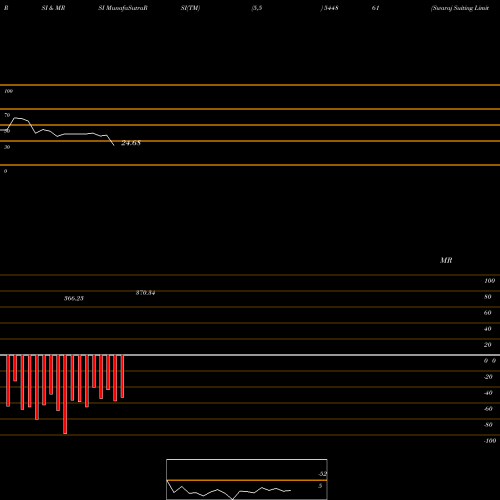Click the 370.34 value label
The height and width of the screenshot is (500, 500).
(x=145, y=293)
